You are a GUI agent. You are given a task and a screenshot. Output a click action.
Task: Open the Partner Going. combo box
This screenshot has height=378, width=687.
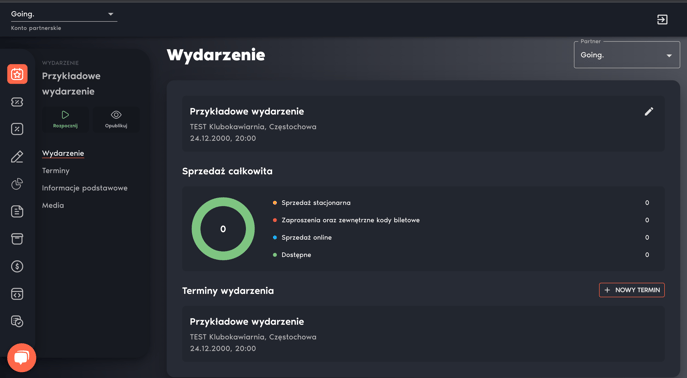point(627,55)
